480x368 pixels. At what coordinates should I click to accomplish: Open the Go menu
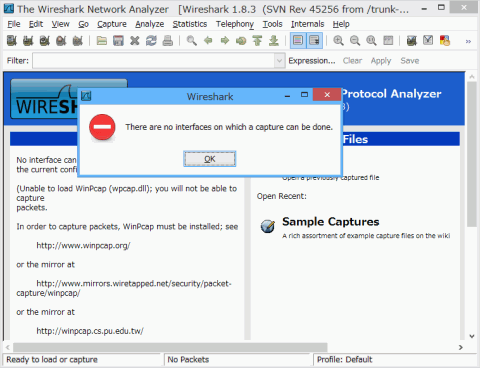tap(83, 24)
